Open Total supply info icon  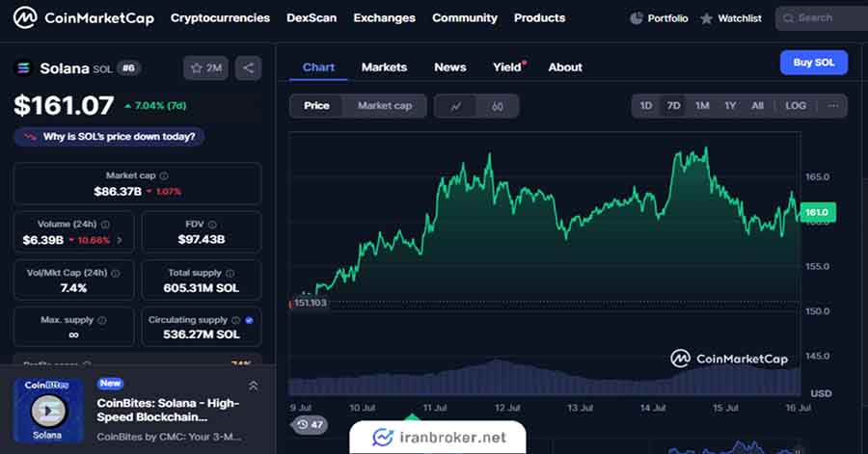(x=230, y=273)
